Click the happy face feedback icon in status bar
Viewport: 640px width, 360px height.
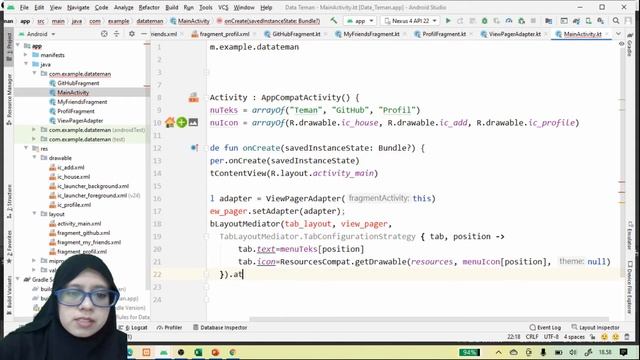tap(604, 337)
